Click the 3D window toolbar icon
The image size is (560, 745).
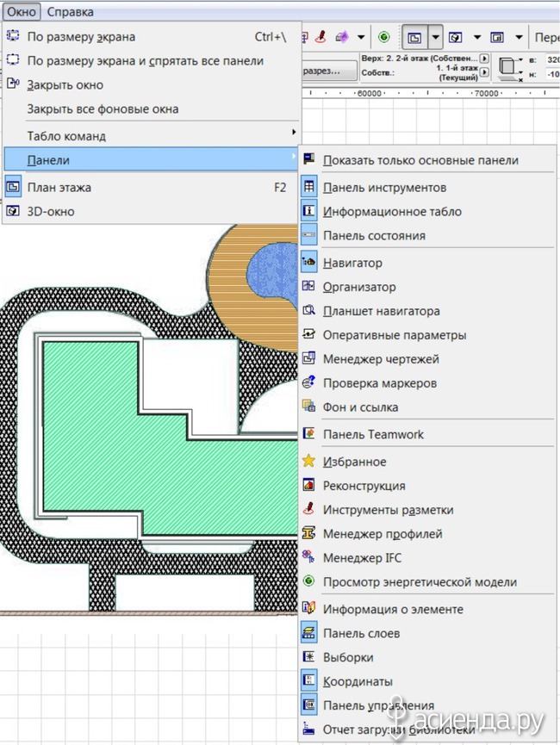(x=456, y=37)
